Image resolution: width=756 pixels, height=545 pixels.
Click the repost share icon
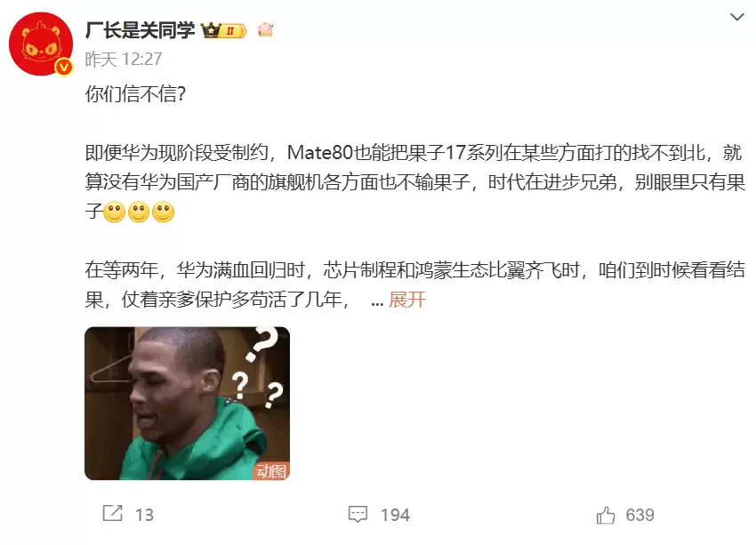click(x=113, y=514)
